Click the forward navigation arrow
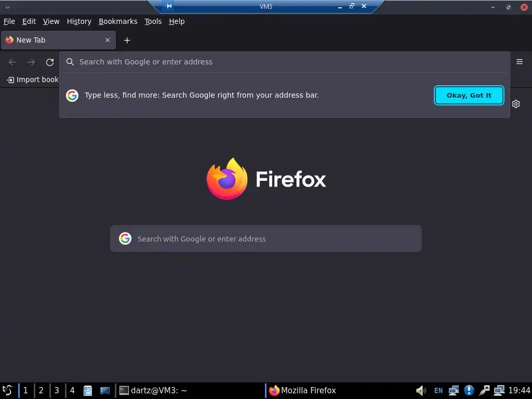 (x=31, y=62)
